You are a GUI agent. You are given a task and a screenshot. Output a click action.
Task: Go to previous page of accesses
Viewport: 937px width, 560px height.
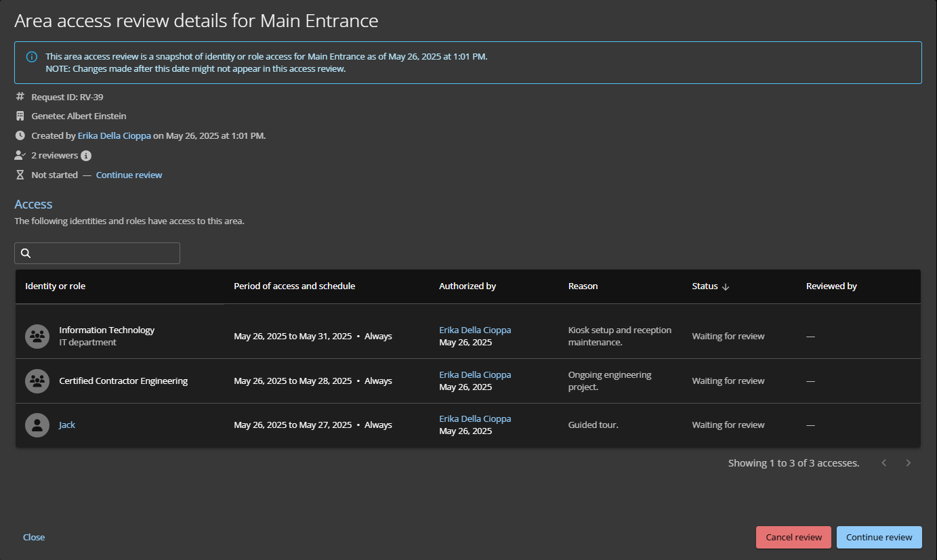coord(884,463)
